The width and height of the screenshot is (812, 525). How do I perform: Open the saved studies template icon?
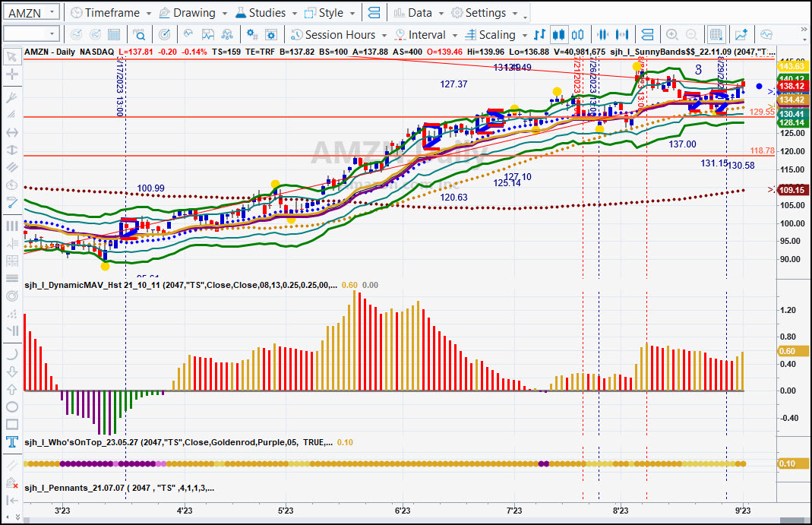207,35
